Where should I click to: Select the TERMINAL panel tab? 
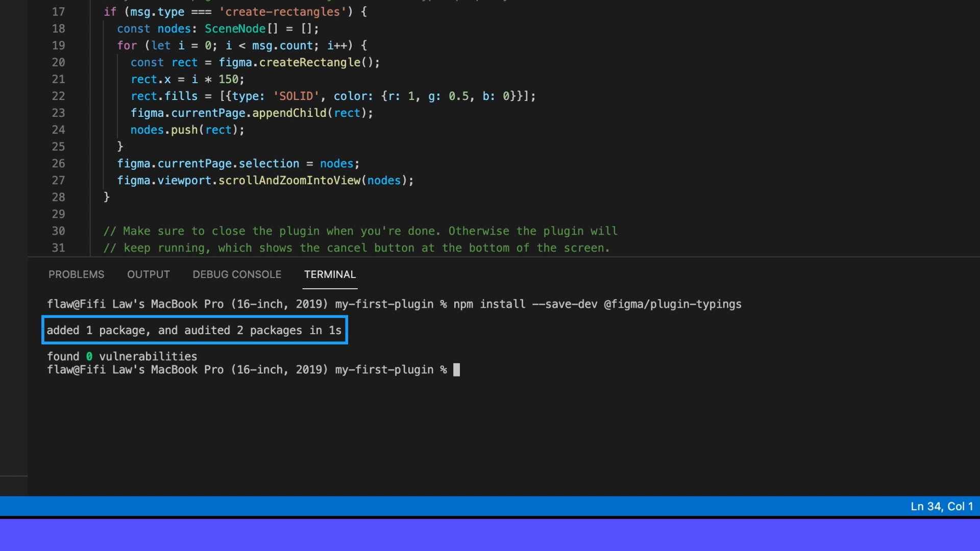(x=330, y=274)
